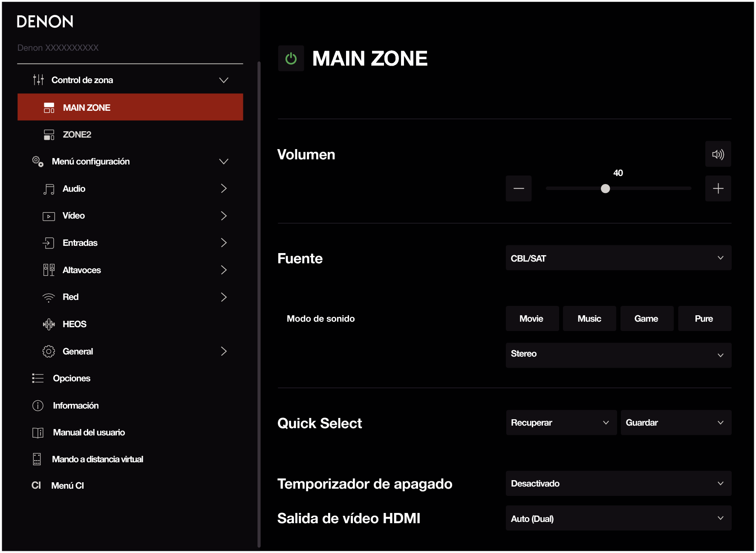Decrease volume with the minus button
Screen dimensions: 756x553
tap(519, 188)
